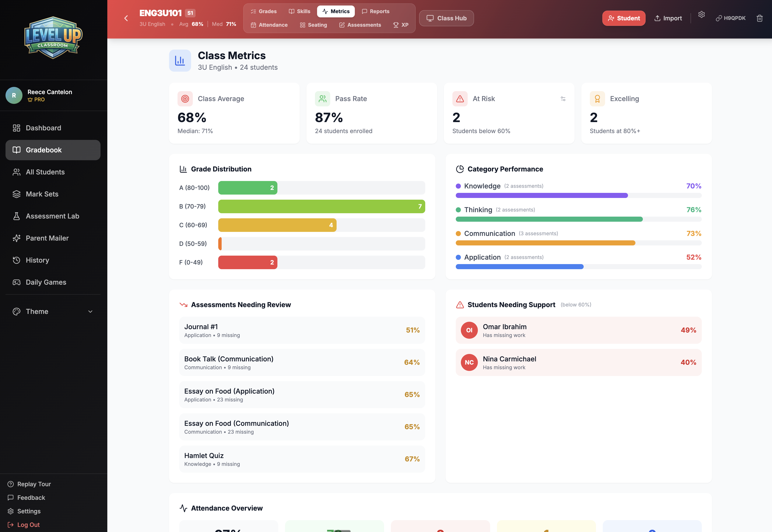Click the red Student add button

623,18
